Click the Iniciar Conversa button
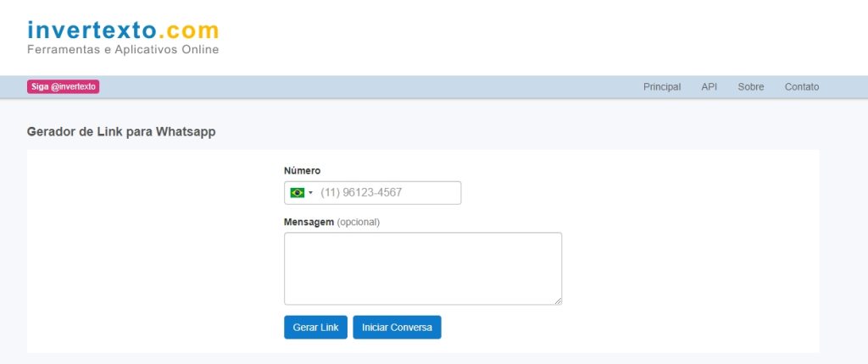The width and height of the screenshot is (868, 364). pyautogui.click(x=397, y=327)
